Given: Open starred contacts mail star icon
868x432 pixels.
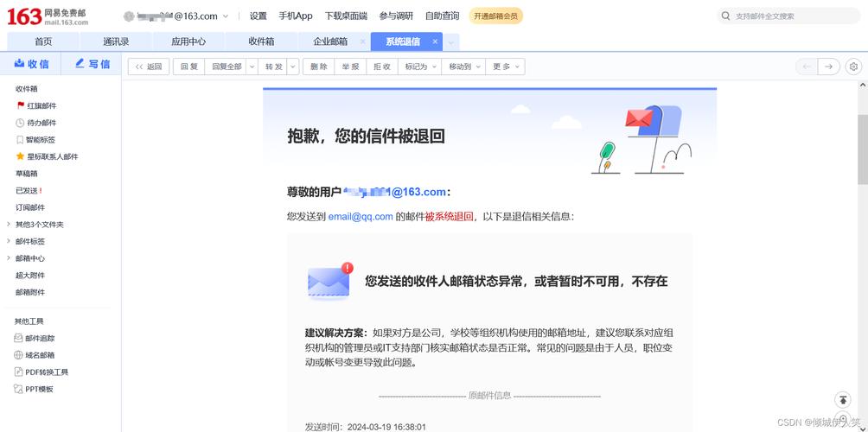Looking at the screenshot, I should click(21, 156).
